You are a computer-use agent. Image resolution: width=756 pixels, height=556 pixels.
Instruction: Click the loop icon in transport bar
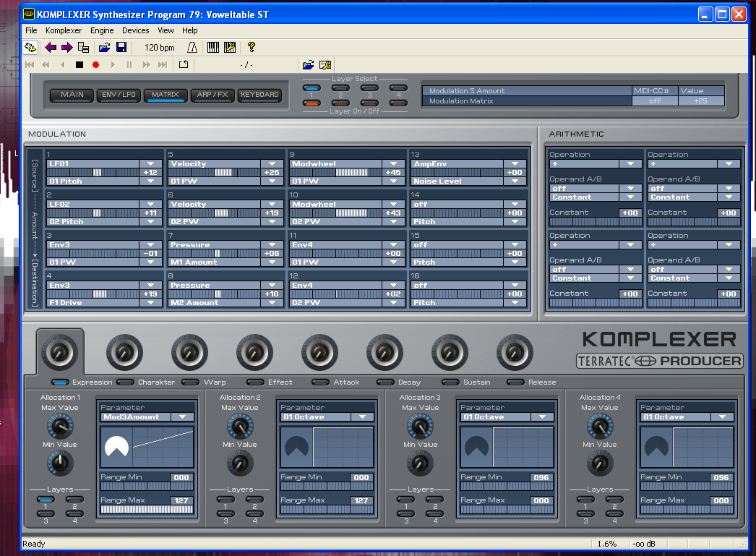coord(184,64)
